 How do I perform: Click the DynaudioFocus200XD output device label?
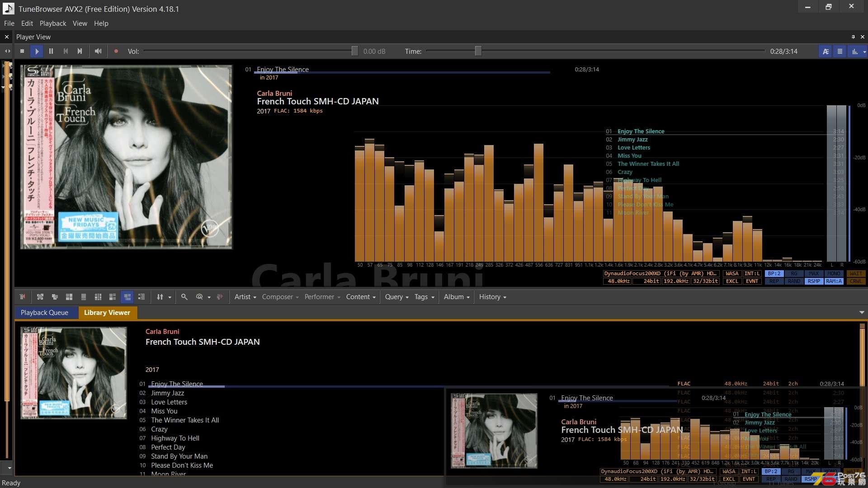[660, 273]
